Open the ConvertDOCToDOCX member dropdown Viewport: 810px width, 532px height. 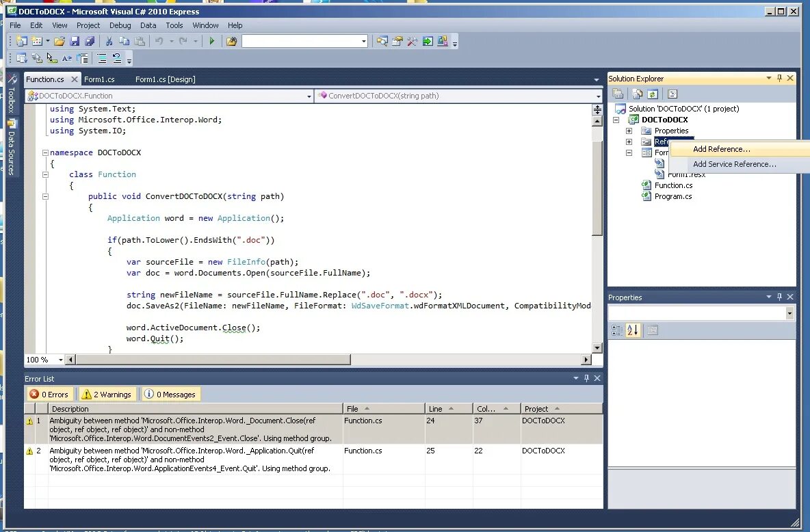[598, 96]
